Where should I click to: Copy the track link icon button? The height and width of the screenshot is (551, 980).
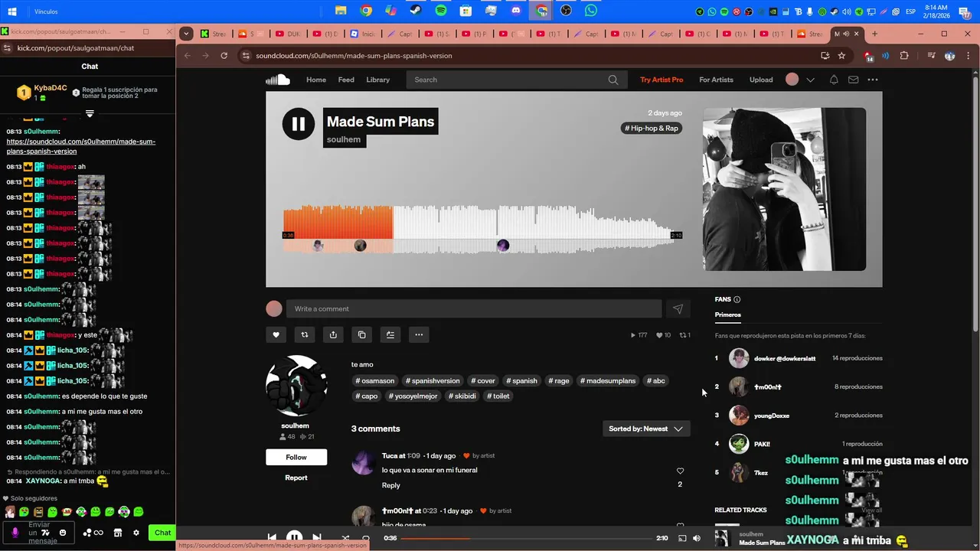[x=361, y=334]
